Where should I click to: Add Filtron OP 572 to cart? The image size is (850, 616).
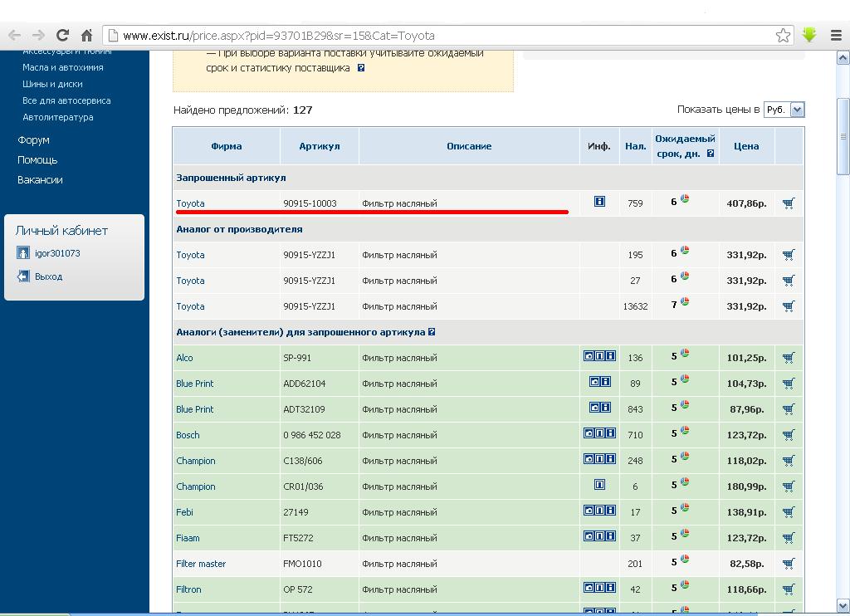pyautogui.click(x=788, y=589)
